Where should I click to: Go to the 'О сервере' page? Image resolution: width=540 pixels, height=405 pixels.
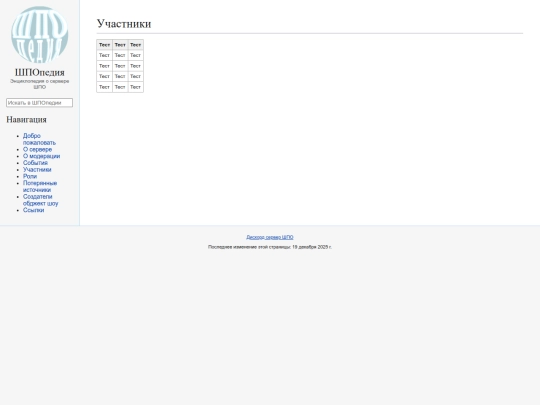point(38,149)
